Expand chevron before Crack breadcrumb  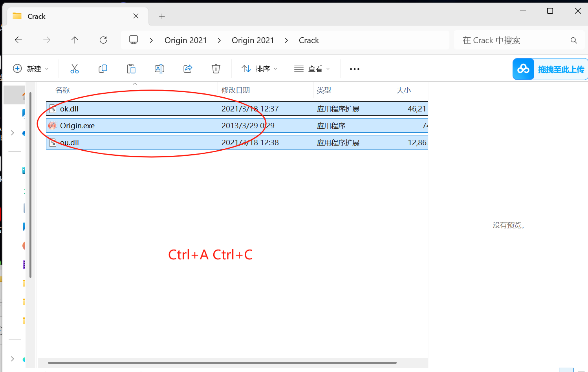286,40
